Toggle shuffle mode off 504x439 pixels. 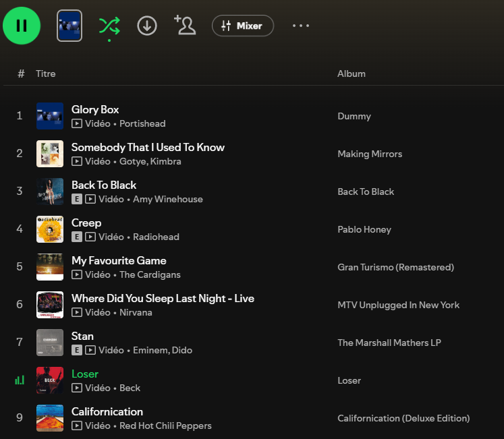pyautogui.click(x=109, y=26)
